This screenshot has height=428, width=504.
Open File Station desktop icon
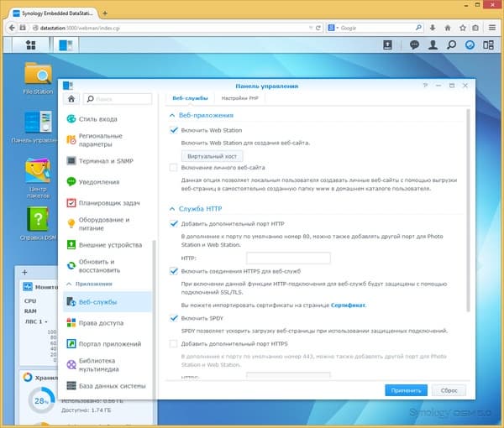[x=38, y=78]
